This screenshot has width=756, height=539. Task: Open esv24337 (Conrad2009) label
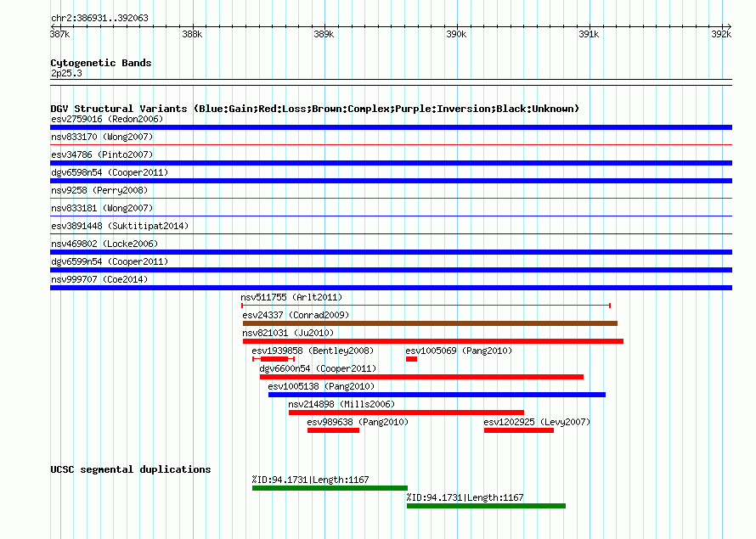pyautogui.click(x=296, y=315)
